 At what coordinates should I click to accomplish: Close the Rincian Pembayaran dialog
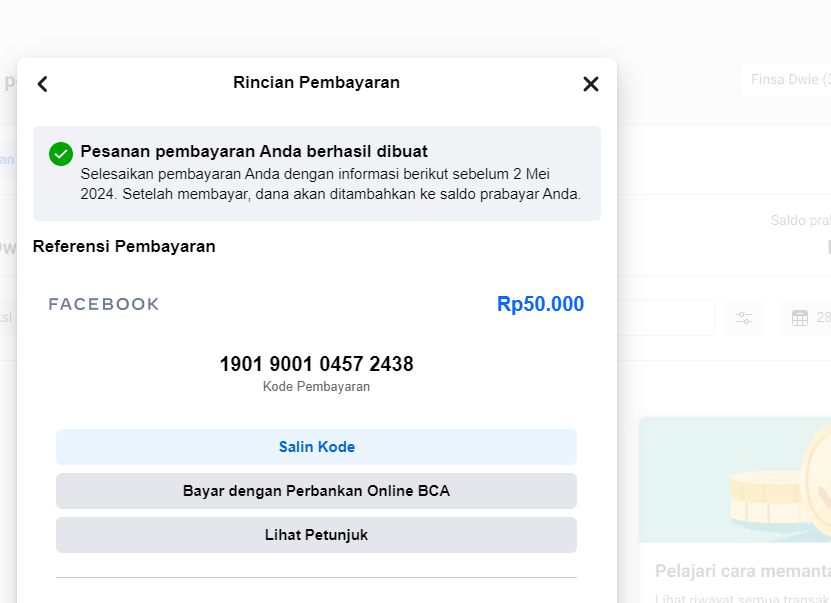point(590,84)
